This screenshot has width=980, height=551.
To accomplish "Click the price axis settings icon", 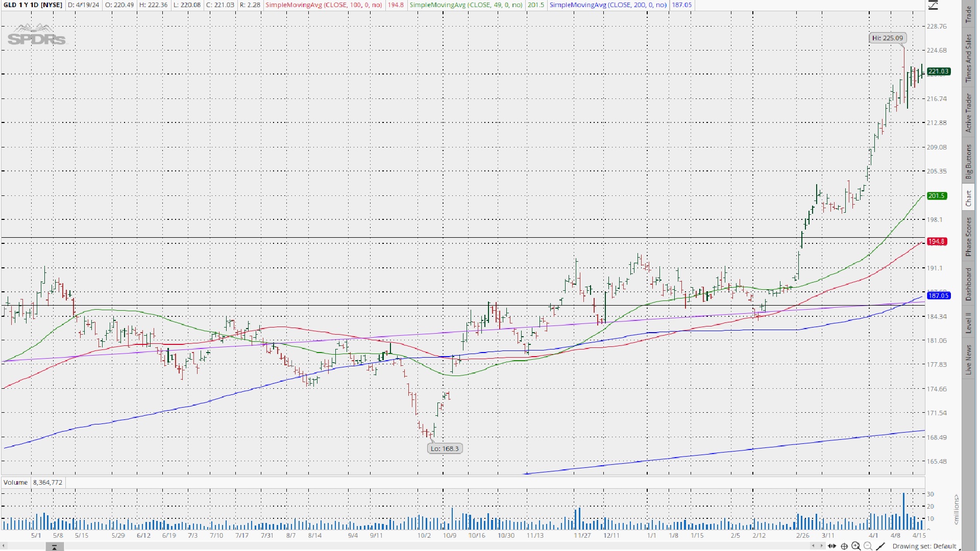I will (933, 5).
